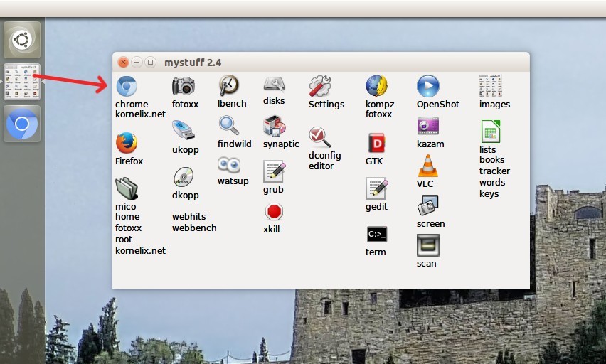Open VLC traffic cone icon
The height and width of the screenshot is (364, 606).
coord(428,166)
